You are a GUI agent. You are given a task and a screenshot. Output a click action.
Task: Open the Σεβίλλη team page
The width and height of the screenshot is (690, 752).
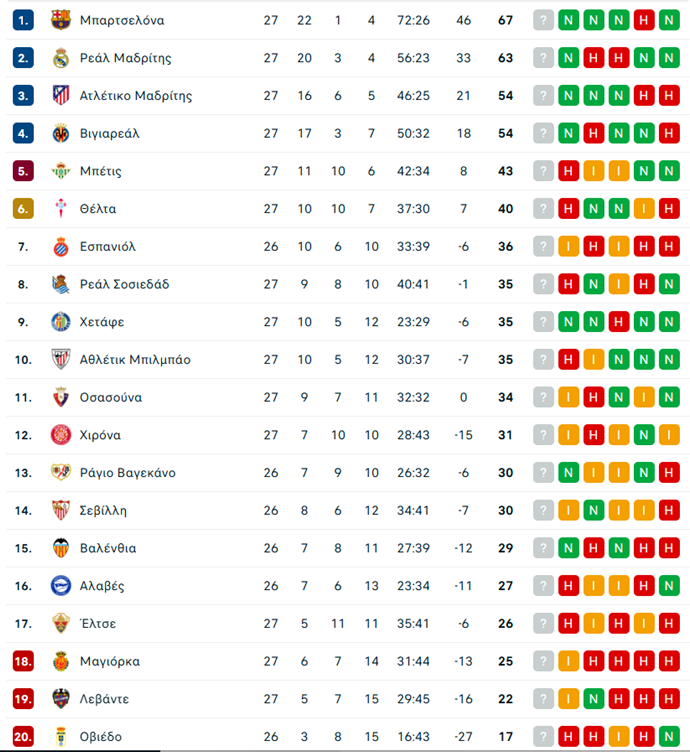pyautogui.click(x=103, y=510)
